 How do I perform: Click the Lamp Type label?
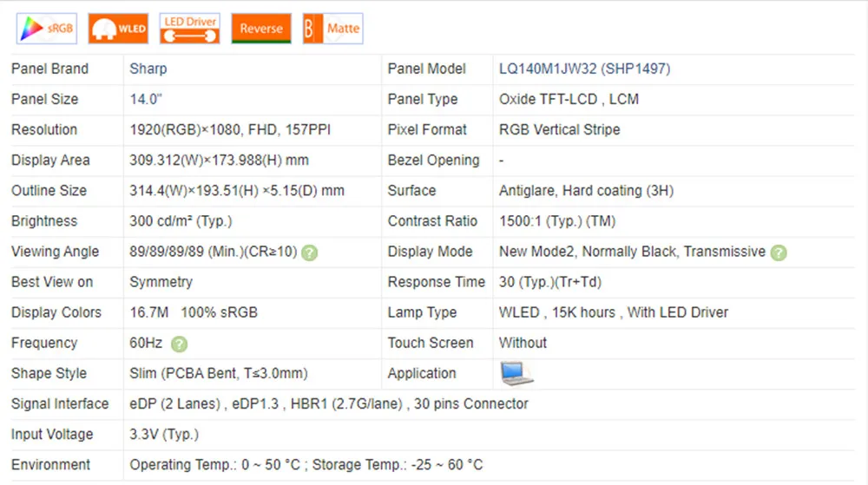[422, 312]
